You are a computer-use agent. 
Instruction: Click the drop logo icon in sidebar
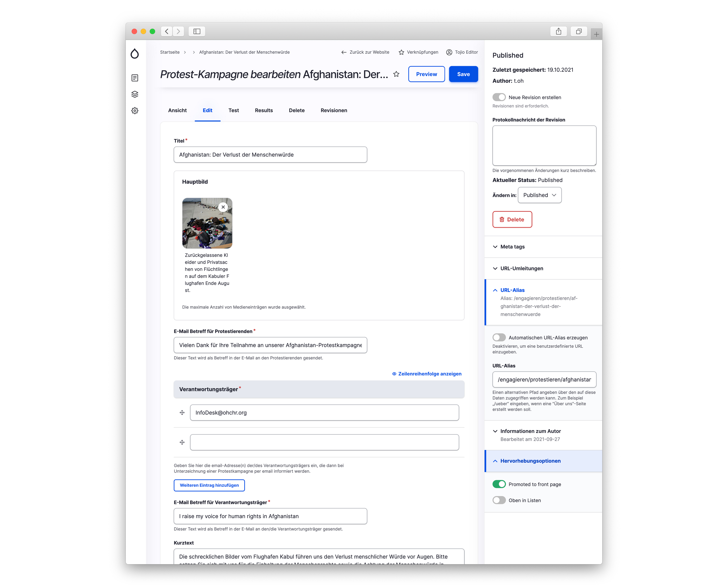coord(135,53)
